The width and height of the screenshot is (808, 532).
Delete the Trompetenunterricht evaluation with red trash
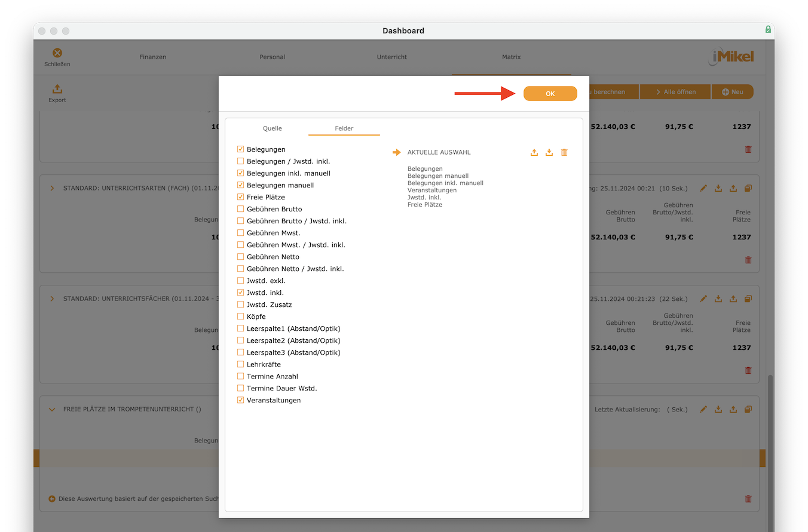748,499
